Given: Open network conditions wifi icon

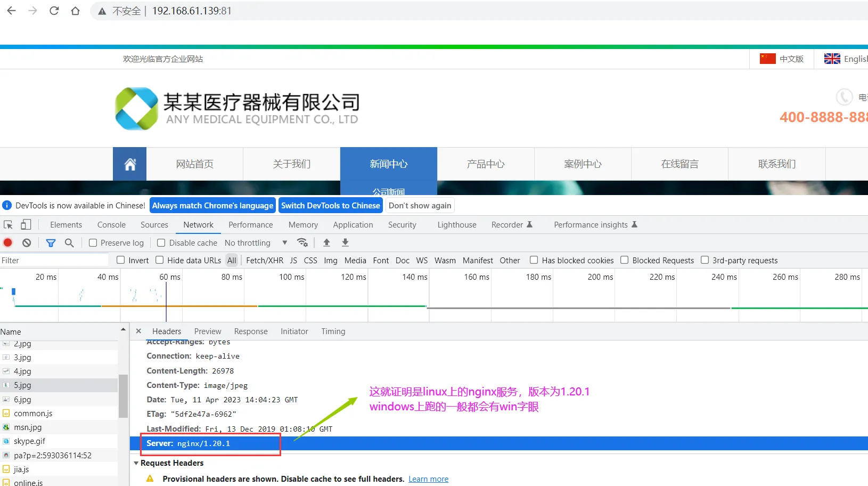Looking at the screenshot, I should (302, 243).
